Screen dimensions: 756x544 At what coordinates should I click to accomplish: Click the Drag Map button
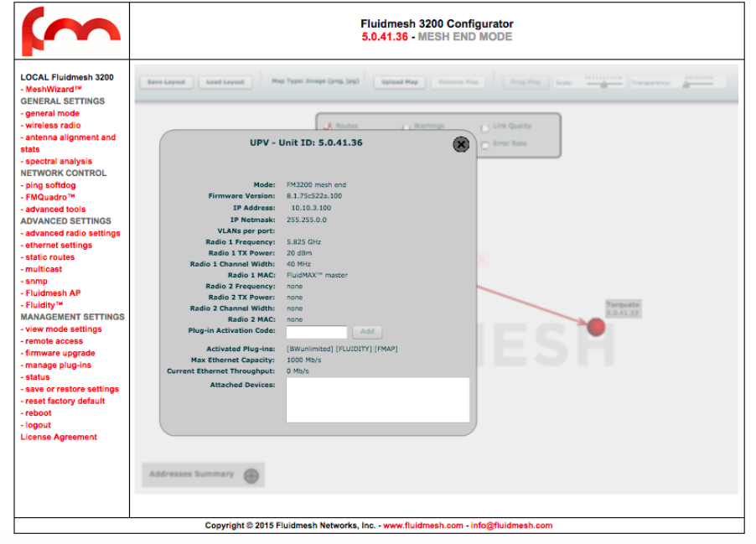tap(526, 82)
